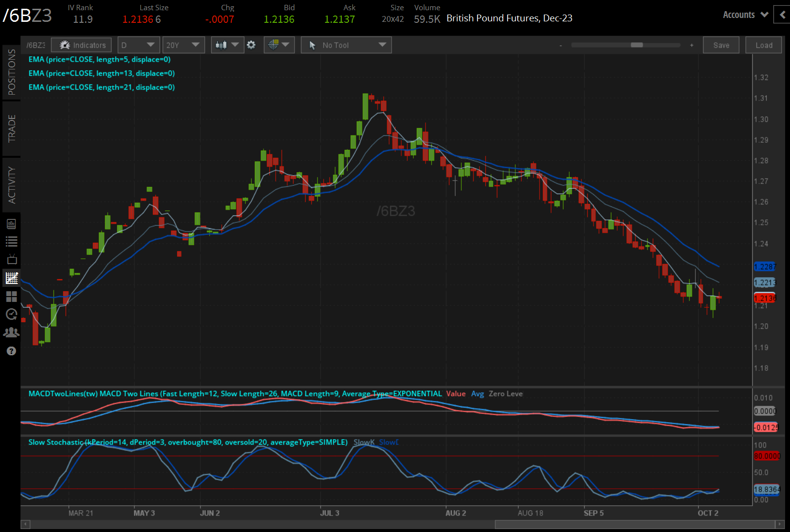Open the watchlist list icon in left sidebar
790x532 pixels.
[x=11, y=241]
